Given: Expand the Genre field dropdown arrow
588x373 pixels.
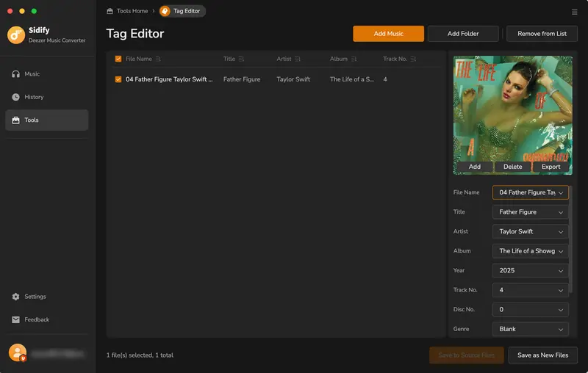Looking at the screenshot, I should [x=561, y=330].
